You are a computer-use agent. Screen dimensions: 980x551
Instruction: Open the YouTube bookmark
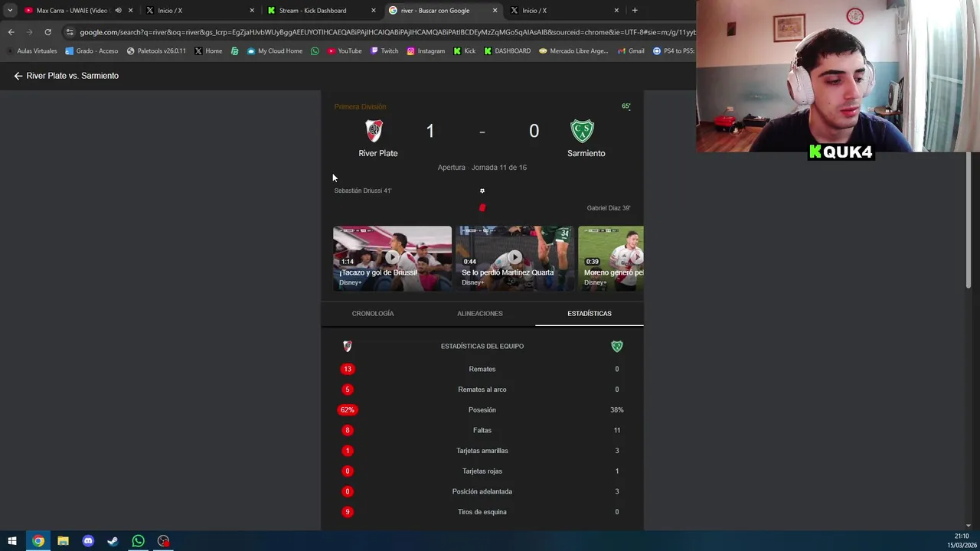coord(345,51)
